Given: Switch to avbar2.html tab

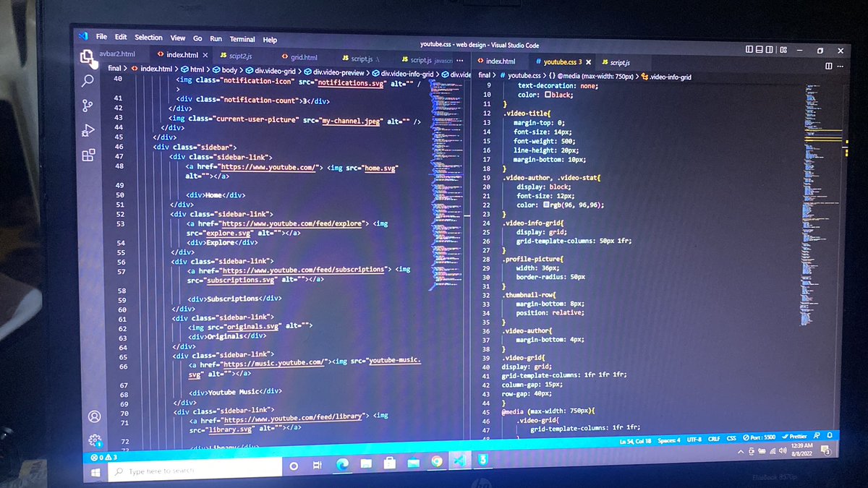Looking at the screenshot, I should point(116,53).
